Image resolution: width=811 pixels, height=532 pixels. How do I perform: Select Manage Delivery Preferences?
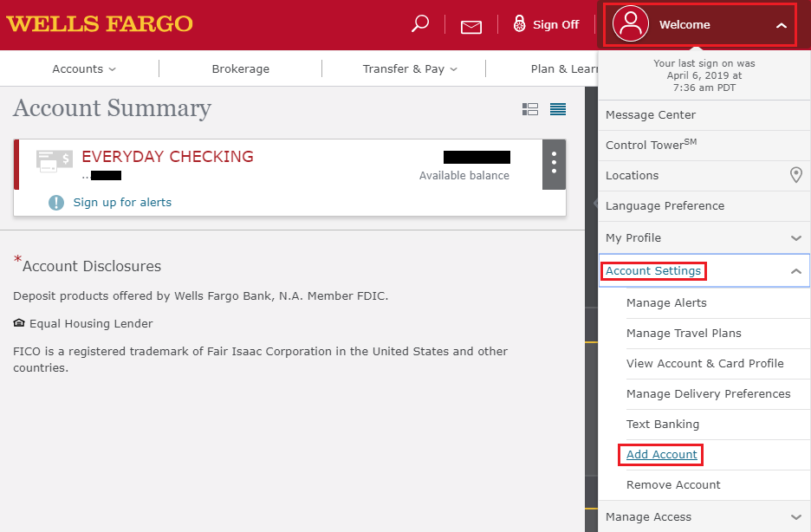(x=709, y=394)
